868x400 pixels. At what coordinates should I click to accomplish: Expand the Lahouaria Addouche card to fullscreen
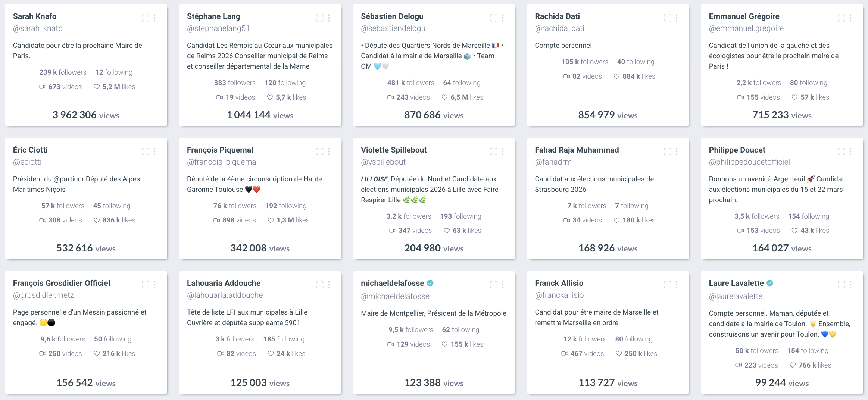pyautogui.click(x=319, y=285)
